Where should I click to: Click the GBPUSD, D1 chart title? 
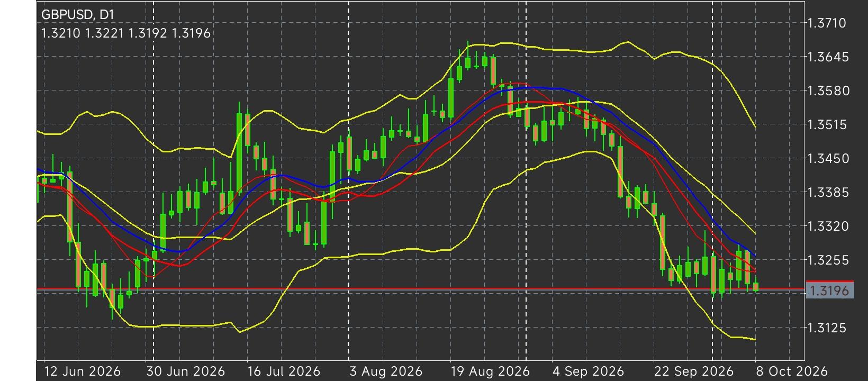pos(77,15)
